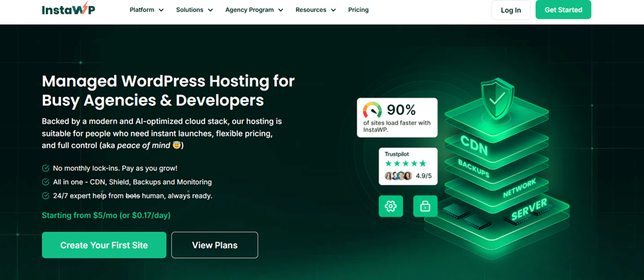644x280 pixels.
Task: Click the check icon beside 24/7 expert help
Action: [x=46, y=196]
